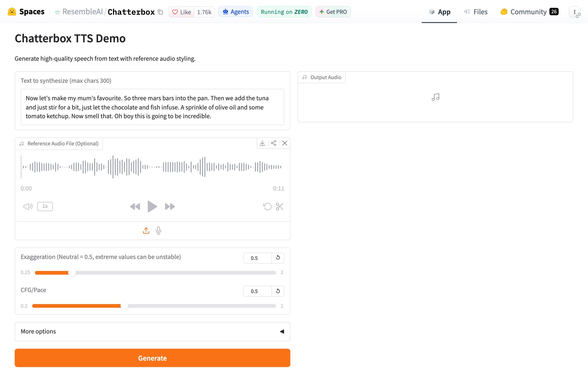Reset CFG/Pace value to default
This screenshot has width=588, height=368.
point(278,291)
